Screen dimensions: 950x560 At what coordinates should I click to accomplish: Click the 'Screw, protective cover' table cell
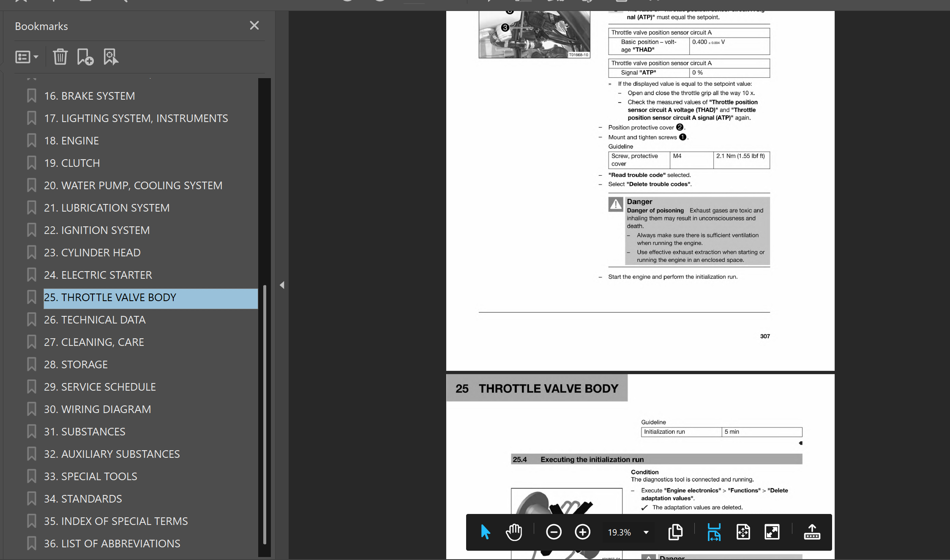point(639,160)
